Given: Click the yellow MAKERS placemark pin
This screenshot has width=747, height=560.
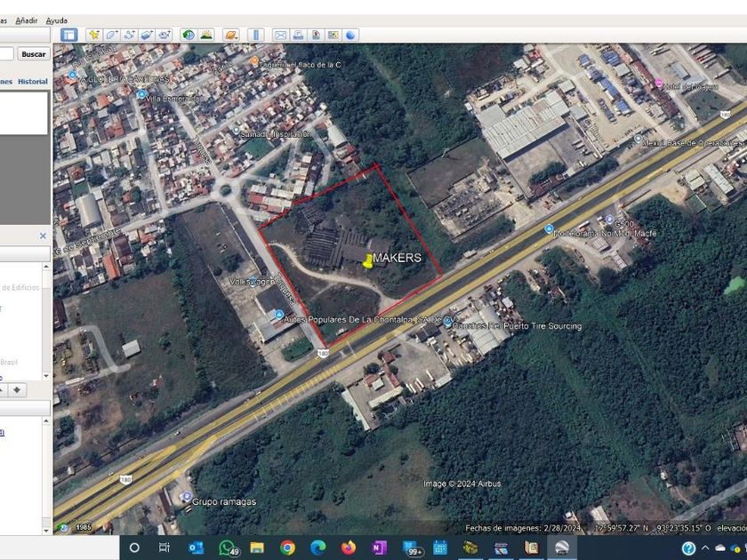Looking at the screenshot, I should click(368, 261).
